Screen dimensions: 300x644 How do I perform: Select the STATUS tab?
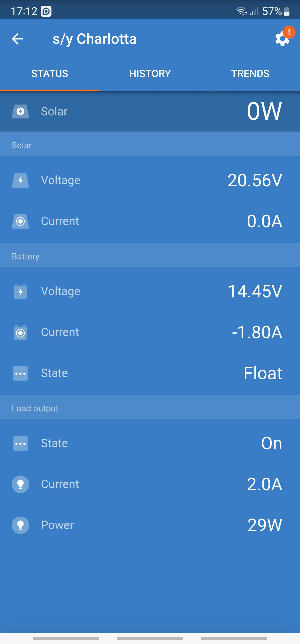click(x=50, y=74)
